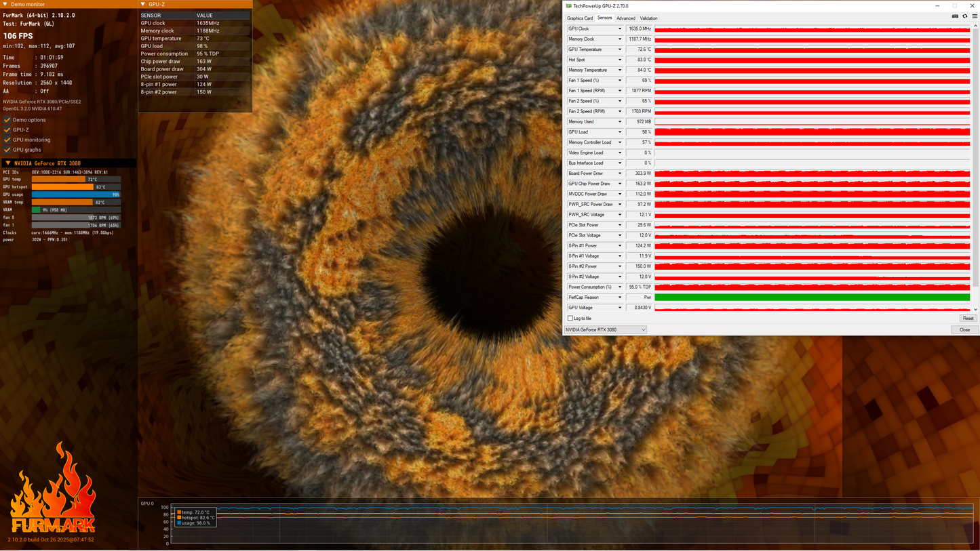The image size is (980, 551).
Task: Take a screenshot using GPU-Z camera icon
Action: tap(955, 16)
